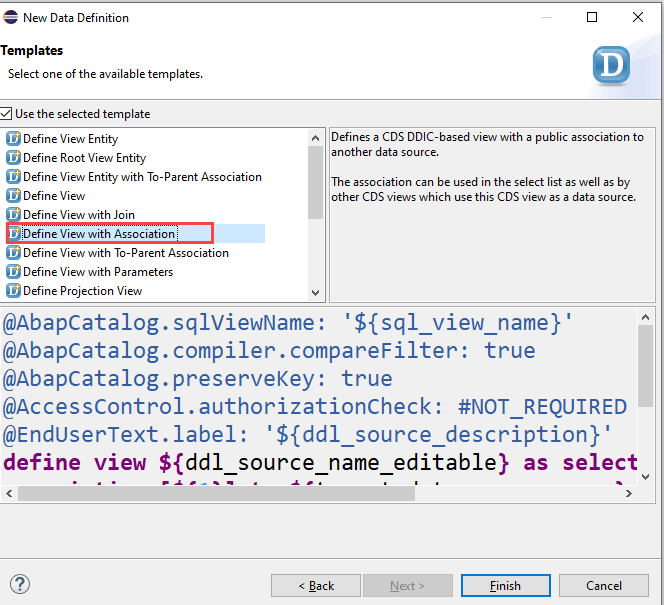Open the help question mark icon

(20, 585)
